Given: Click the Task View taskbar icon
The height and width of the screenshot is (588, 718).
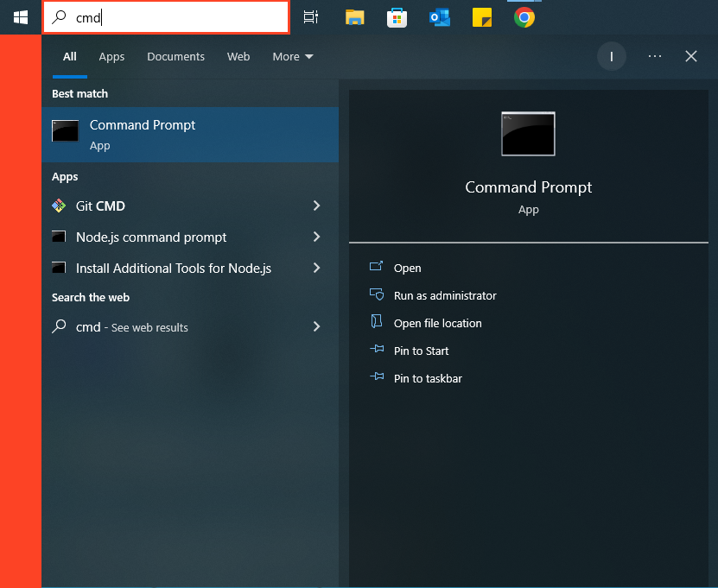Looking at the screenshot, I should coord(311,17).
